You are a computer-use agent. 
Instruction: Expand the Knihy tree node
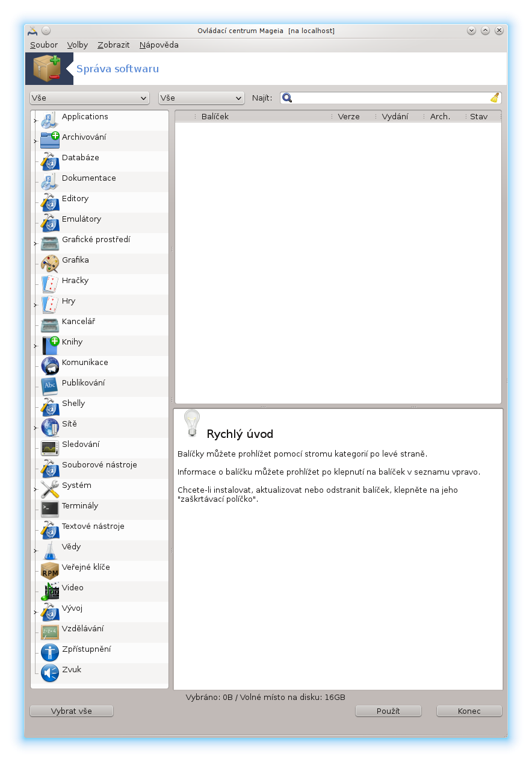pyautogui.click(x=36, y=346)
